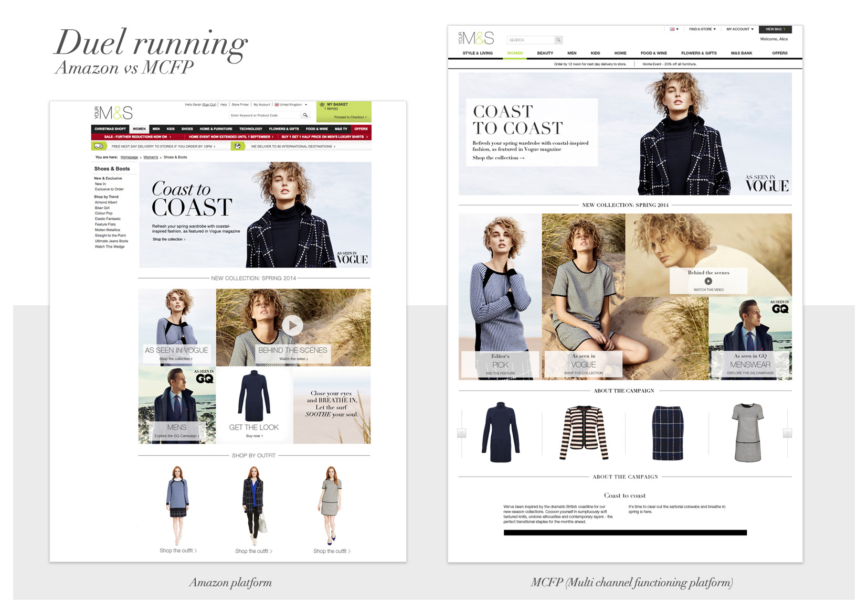868x613 pixels.
Task: Click the View Bag button
Action: [775, 29]
